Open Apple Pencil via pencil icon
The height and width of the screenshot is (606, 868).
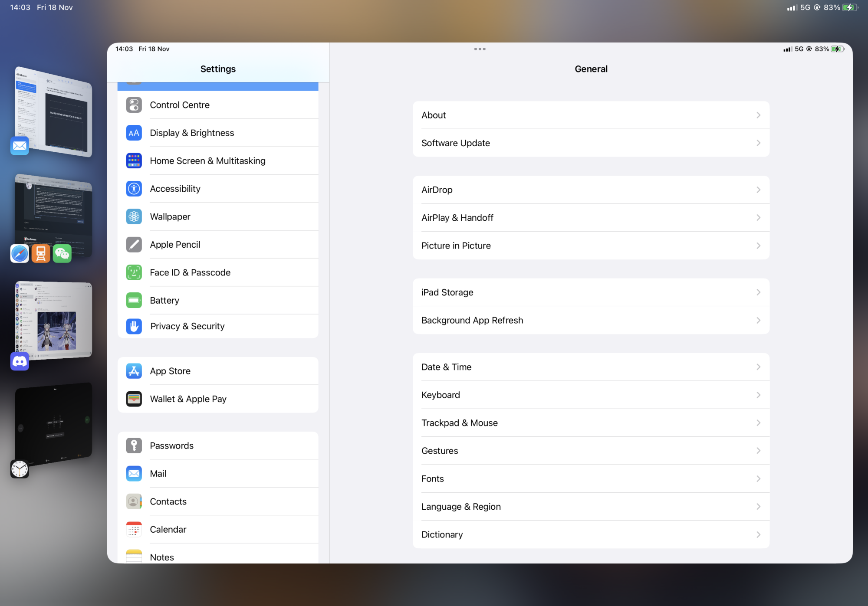click(134, 244)
